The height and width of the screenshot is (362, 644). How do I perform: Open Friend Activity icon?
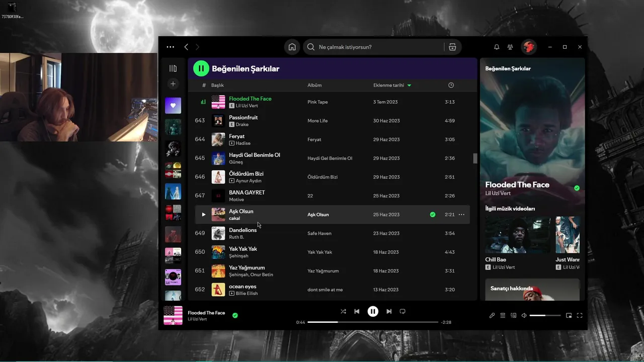(x=510, y=47)
